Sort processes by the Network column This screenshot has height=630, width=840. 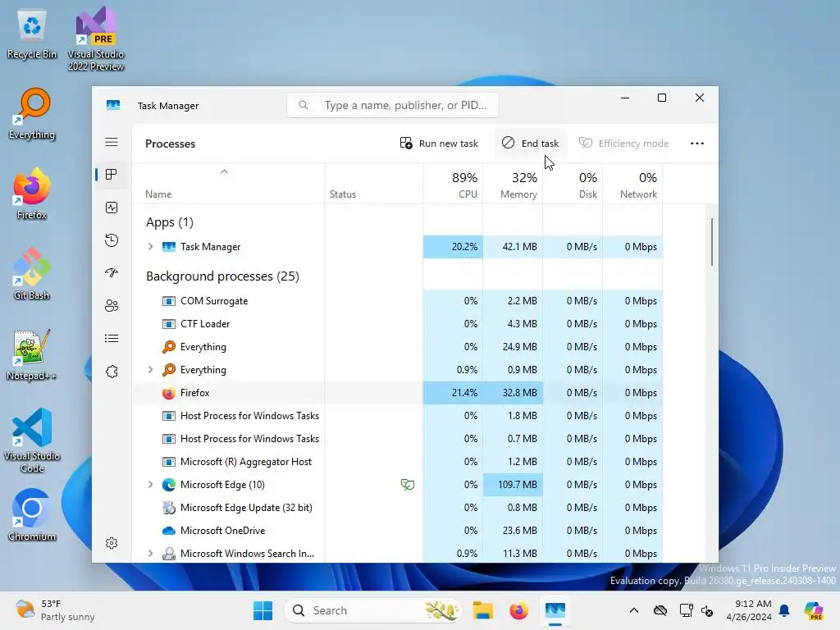click(x=633, y=185)
